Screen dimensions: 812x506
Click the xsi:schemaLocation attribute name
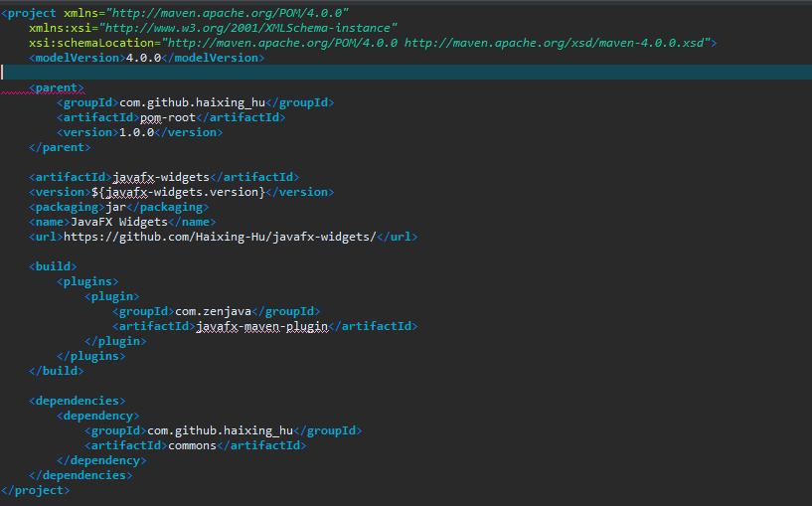(x=91, y=43)
